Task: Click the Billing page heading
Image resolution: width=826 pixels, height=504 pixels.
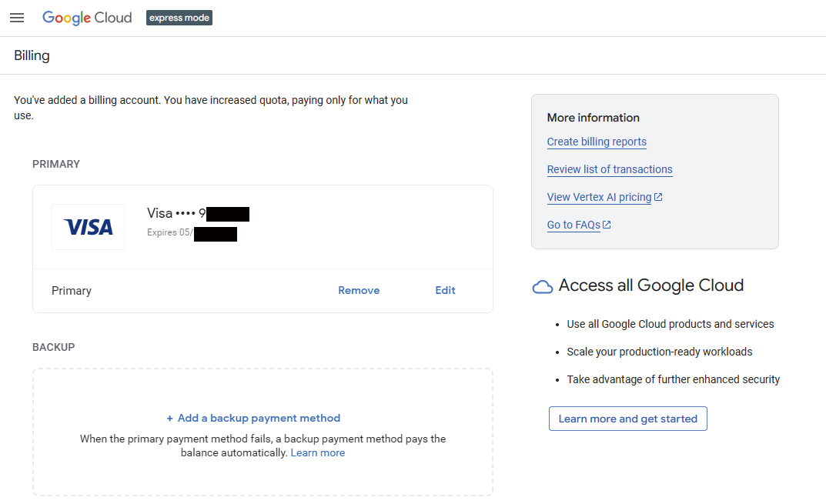Action: (32, 55)
